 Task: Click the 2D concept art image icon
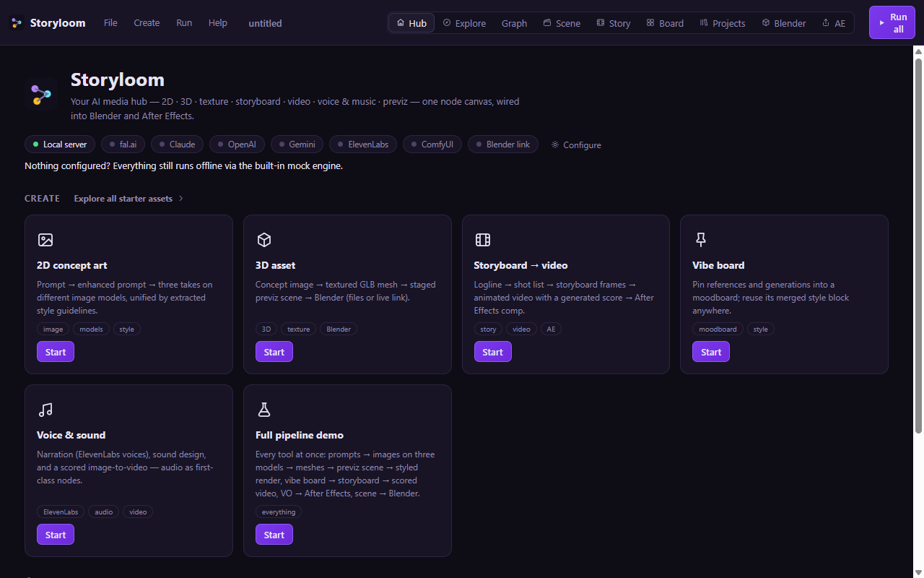click(45, 240)
